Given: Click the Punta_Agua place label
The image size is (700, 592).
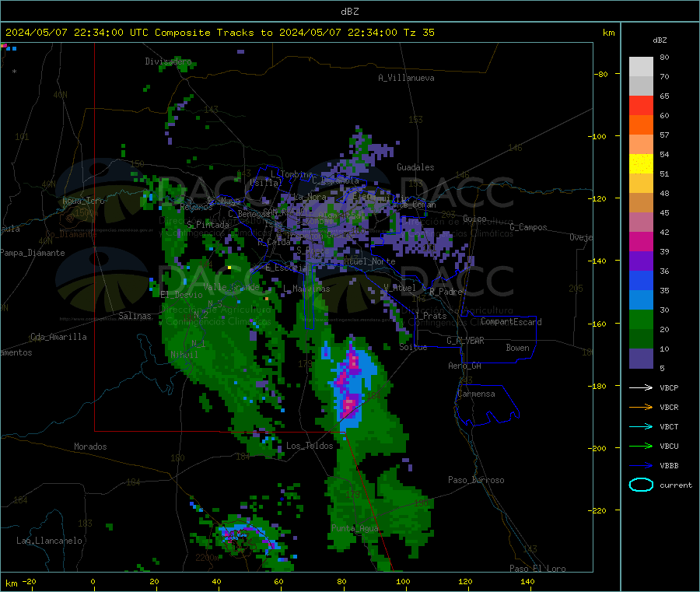Looking at the screenshot, I should pyautogui.click(x=355, y=528).
